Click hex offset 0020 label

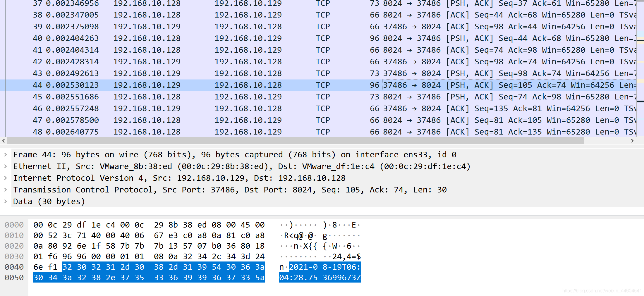(14, 246)
